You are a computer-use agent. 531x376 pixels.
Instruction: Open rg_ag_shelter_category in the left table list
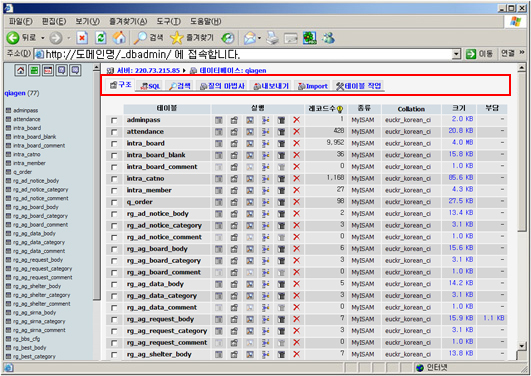[41, 295]
